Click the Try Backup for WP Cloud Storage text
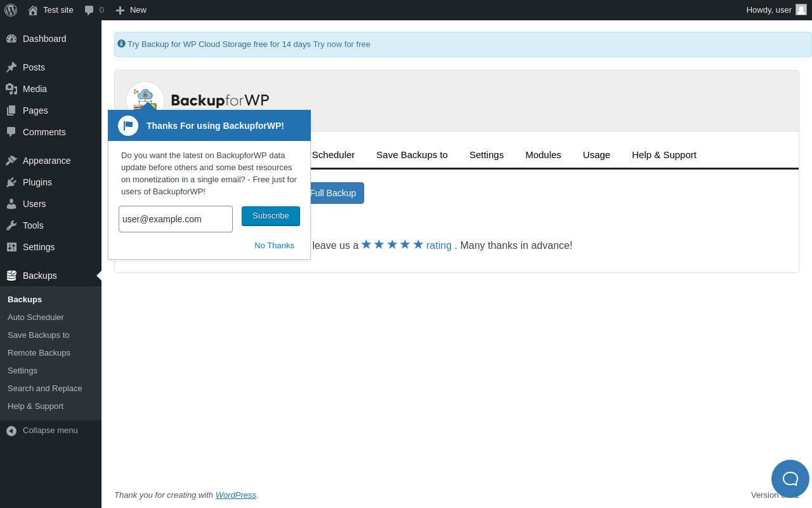 click(219, 44)
